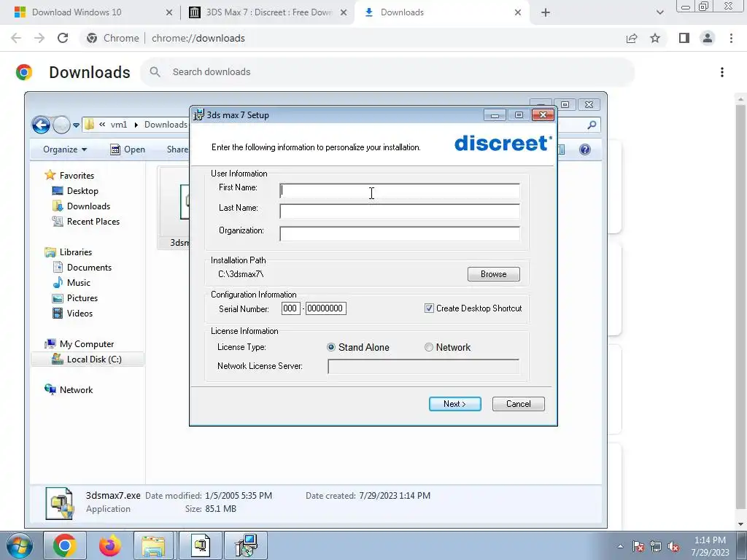Click the Chrome profile avatar icon

708,38
